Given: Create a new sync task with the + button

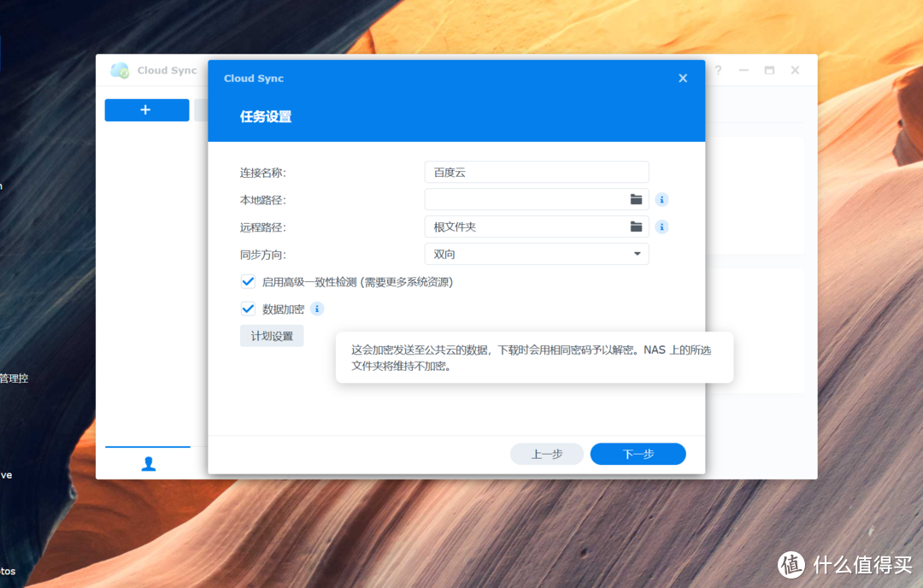Looking at the screenshot, I should pos(146,110).
